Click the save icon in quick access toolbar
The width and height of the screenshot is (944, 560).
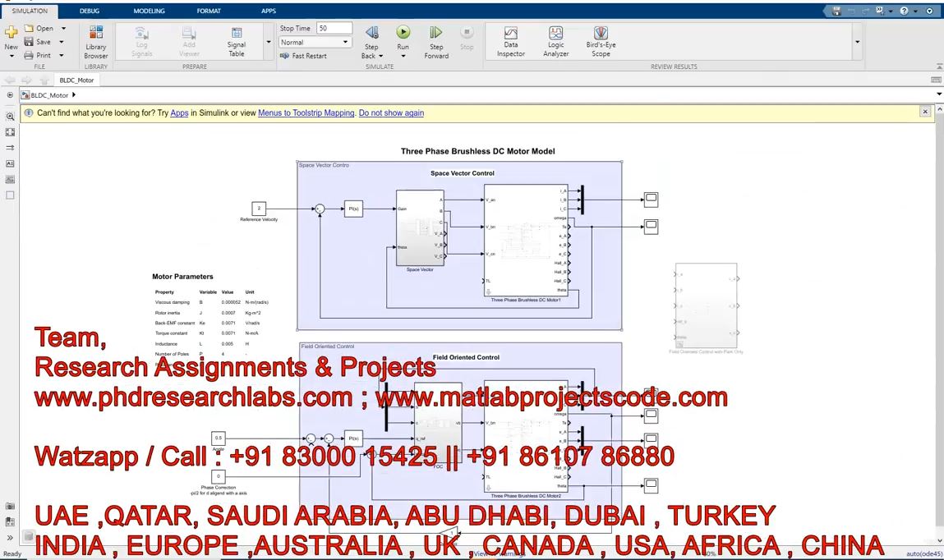(x=836, y=11)
